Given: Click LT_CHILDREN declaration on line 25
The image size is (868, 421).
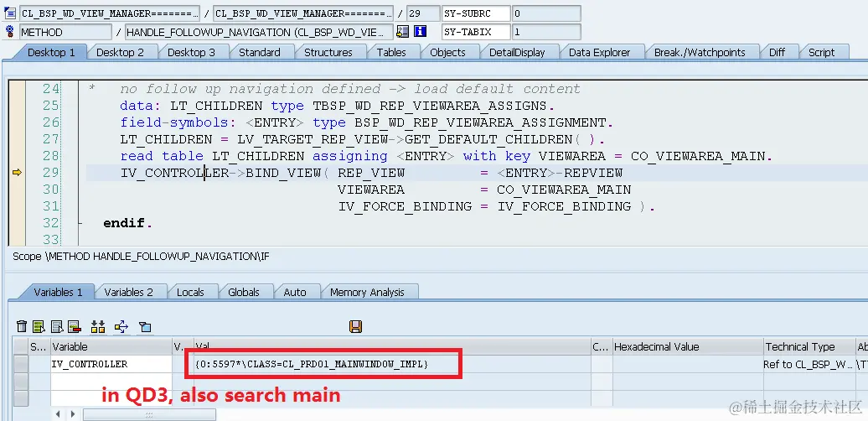Looking at the screenshot, I should 216,106.
